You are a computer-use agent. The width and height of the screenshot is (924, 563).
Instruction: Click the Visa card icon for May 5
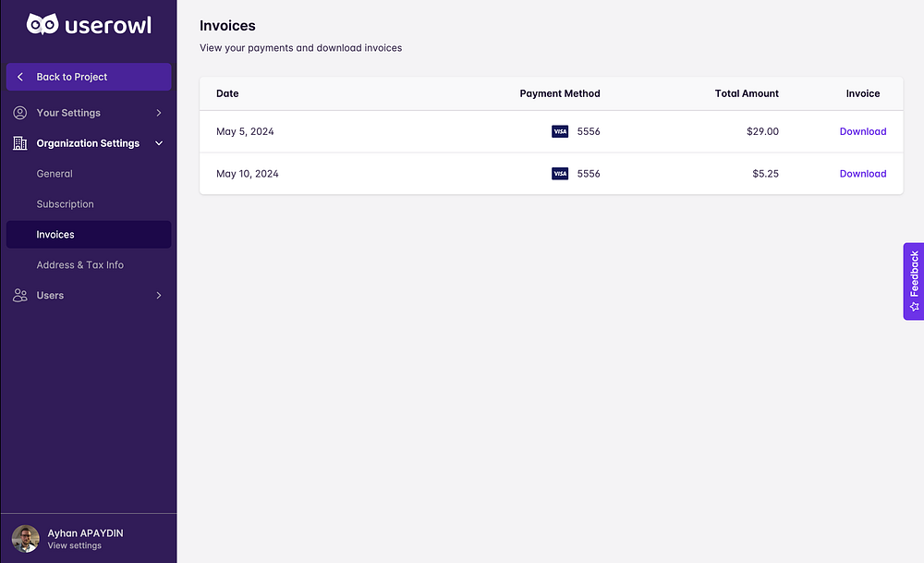(x=560, y=131)
